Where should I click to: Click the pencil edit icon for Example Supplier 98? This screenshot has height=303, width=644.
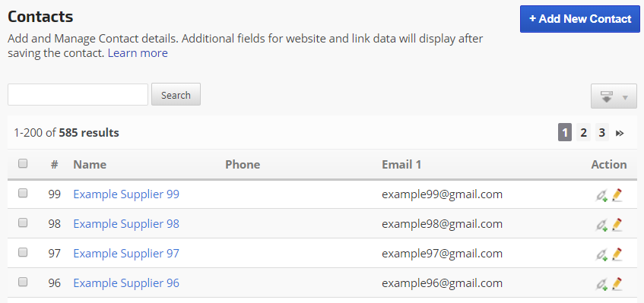(x=617, y=224)
